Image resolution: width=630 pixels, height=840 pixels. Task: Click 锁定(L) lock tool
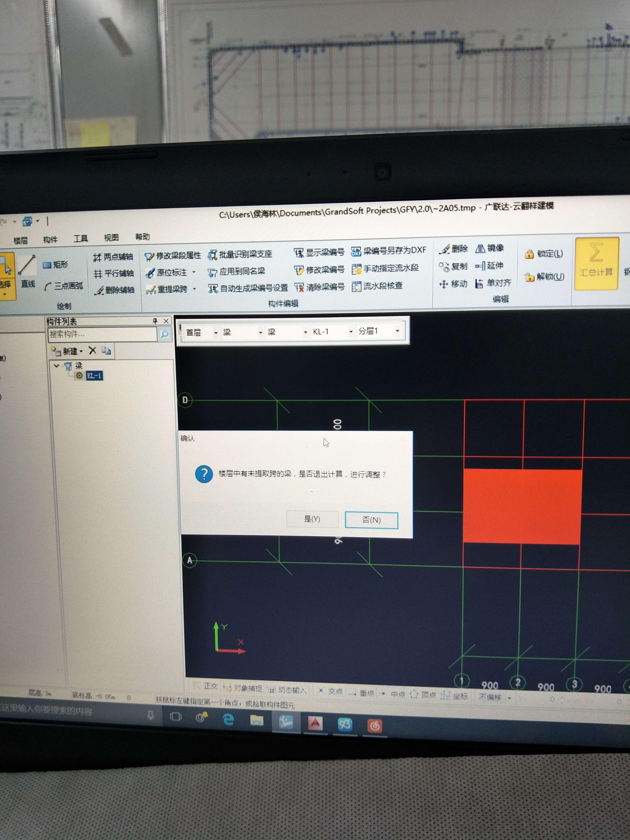pyautogui.click(x=544, y=254)
